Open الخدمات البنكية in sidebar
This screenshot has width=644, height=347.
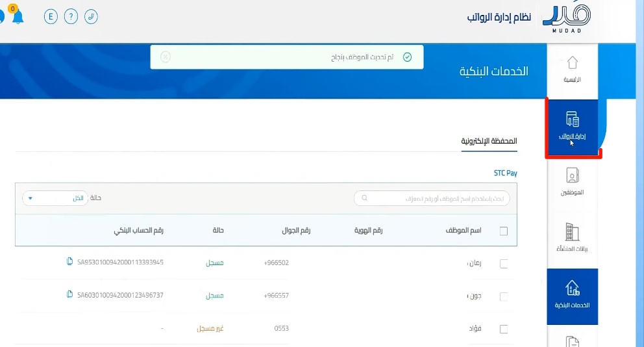(572, 296)
